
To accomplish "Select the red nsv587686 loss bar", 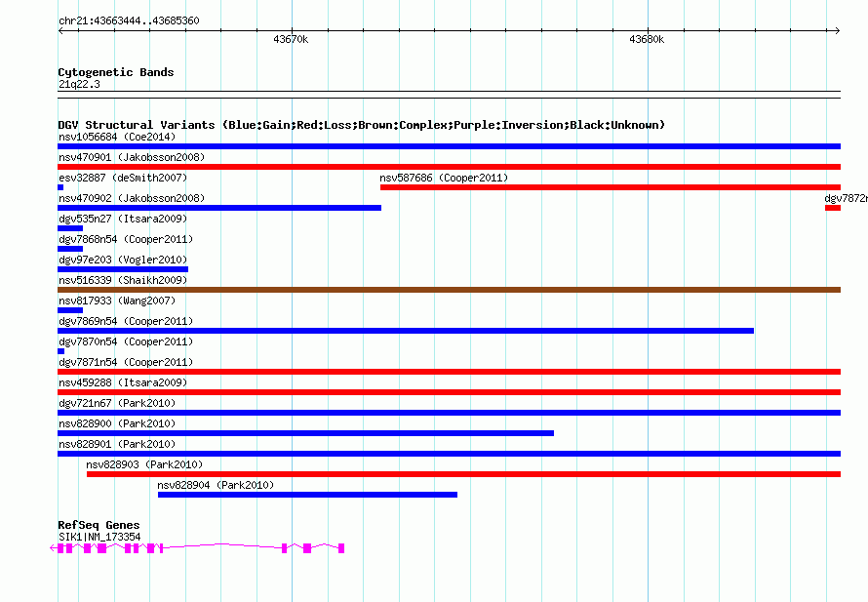I will (611, 187).
